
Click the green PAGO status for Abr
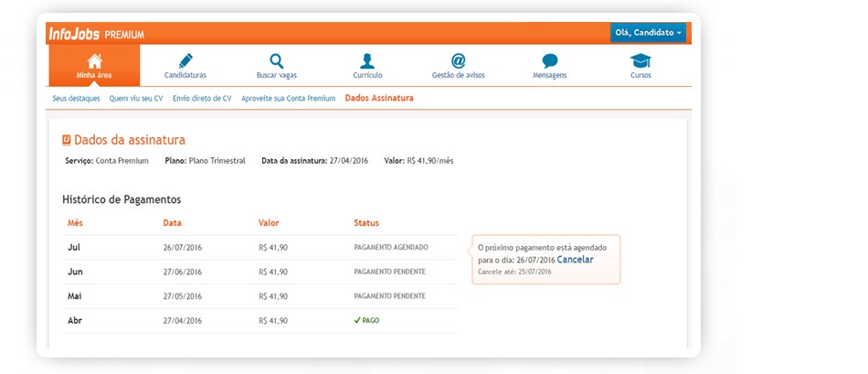coord(366,321)
